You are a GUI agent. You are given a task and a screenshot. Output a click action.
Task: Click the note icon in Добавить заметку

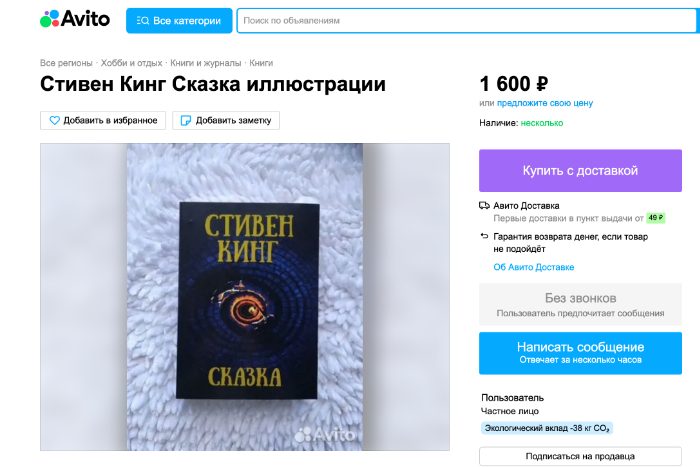click(186, 121)
